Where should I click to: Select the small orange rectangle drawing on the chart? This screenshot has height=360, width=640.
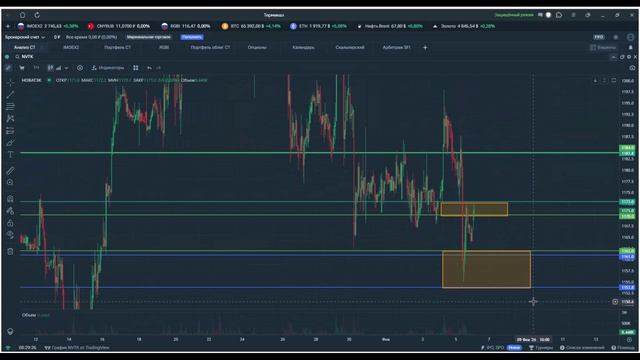coord(474,209)
